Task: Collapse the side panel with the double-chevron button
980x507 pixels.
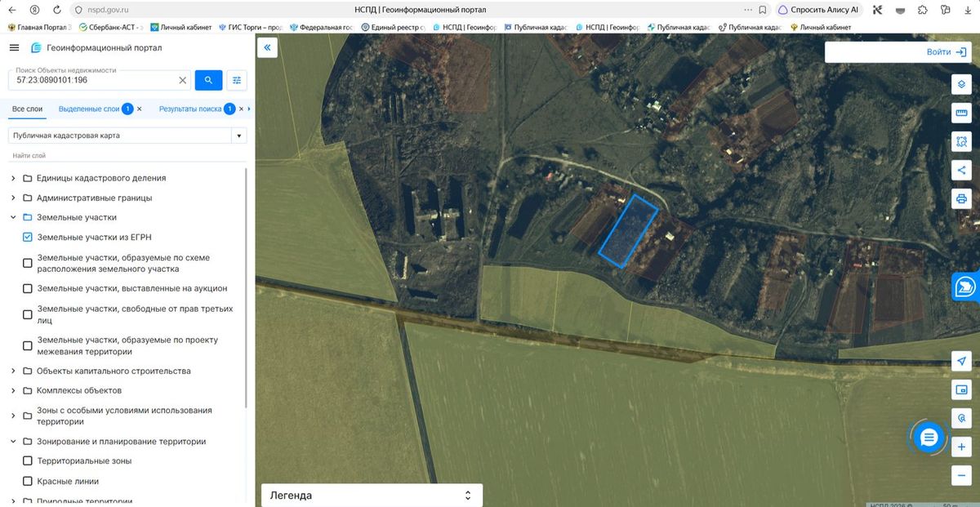Action: (267, 48)
